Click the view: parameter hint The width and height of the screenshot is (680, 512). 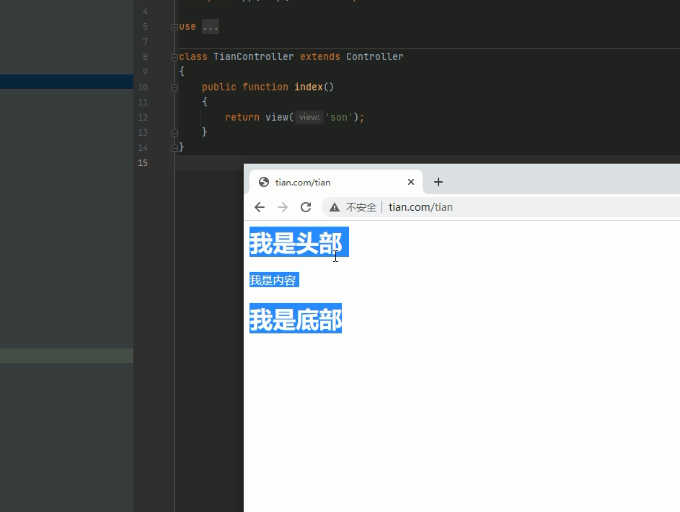point(309,117)
